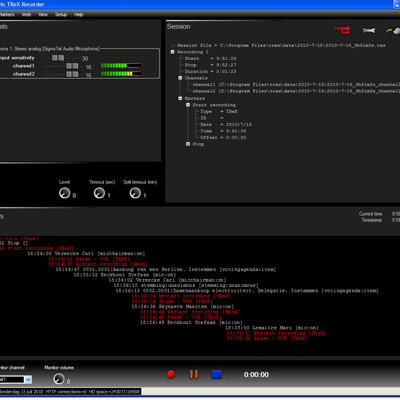The image size is (400, 400).
Task: Select the Vereecke Carl 10:34:05 log line
Action: 86,254
